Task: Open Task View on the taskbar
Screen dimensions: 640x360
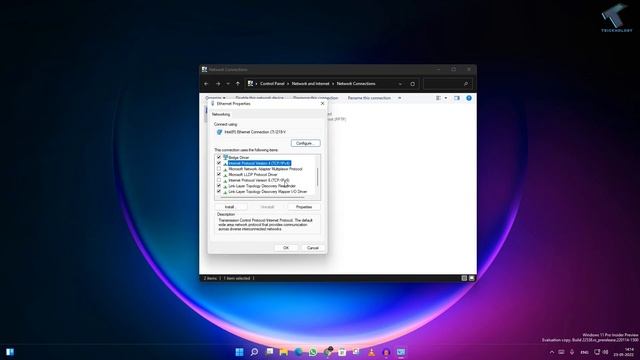Action: coord(269,352)
